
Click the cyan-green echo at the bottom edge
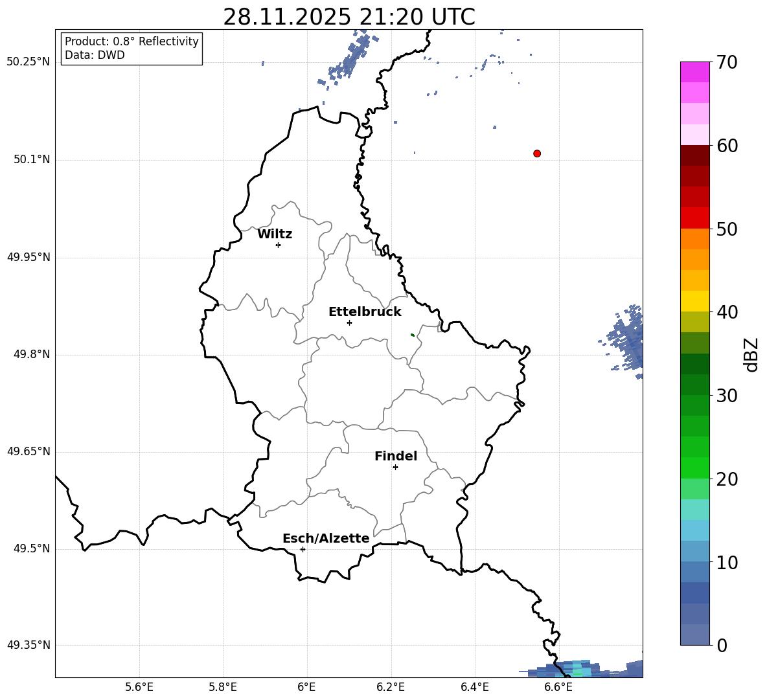point(577,669)
